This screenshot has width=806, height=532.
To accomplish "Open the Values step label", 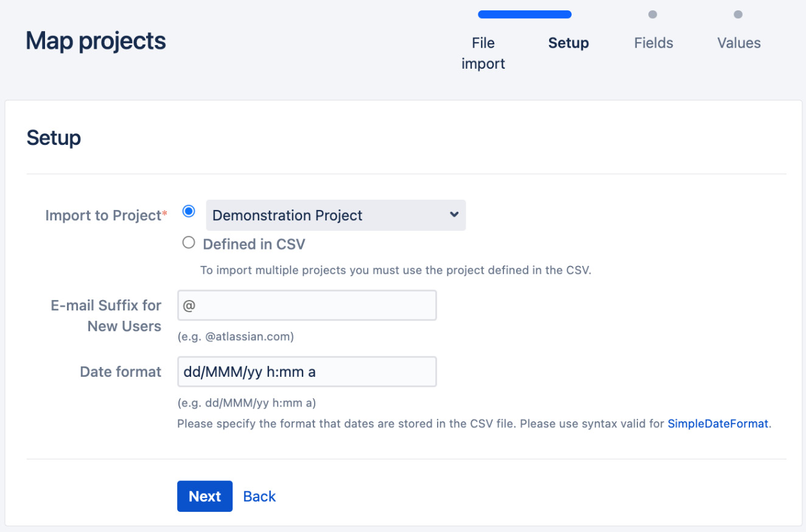I will tap(738, 43).
